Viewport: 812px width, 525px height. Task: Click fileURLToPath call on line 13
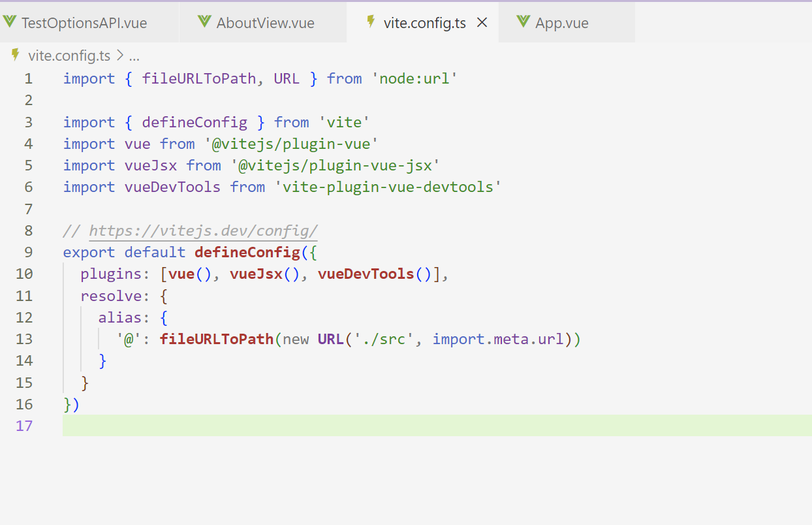[x=217, y=340]
